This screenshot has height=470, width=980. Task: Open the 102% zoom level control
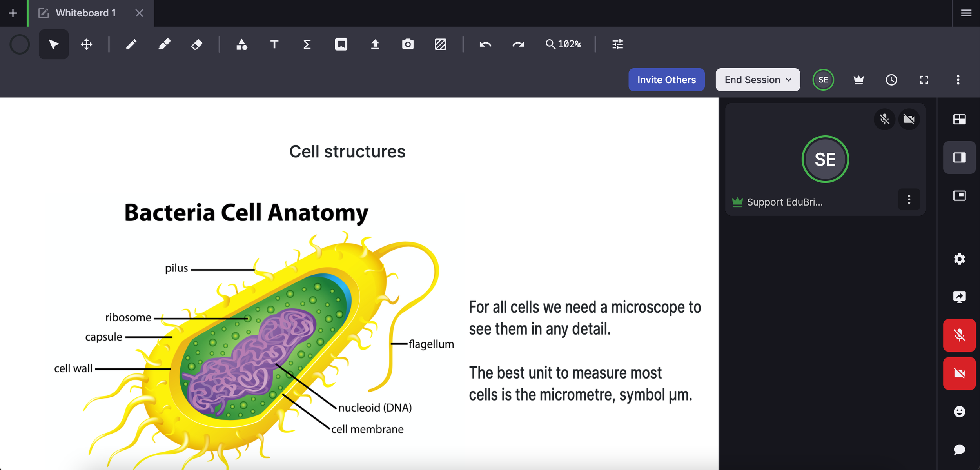[x=563, y=44]
